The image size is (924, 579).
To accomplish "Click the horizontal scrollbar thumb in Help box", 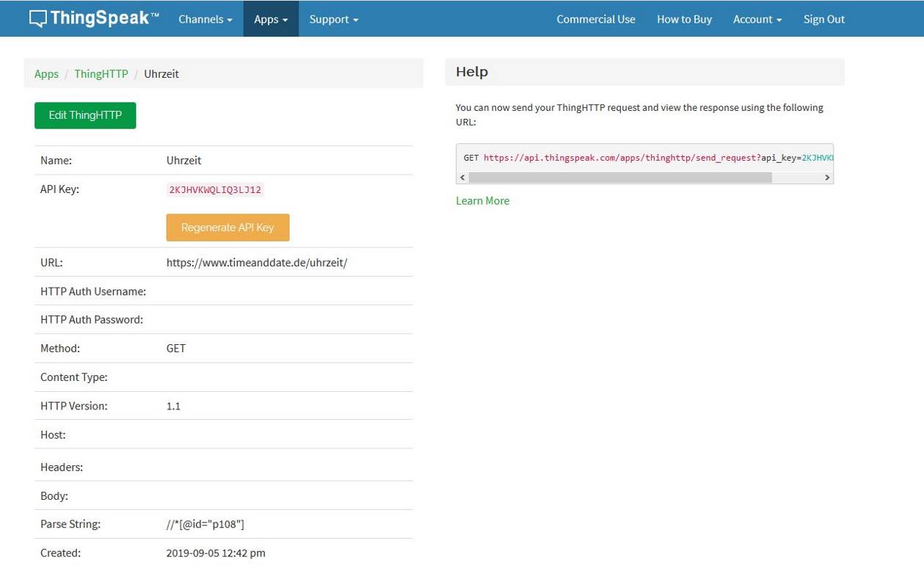I will (x=620, y=178).
